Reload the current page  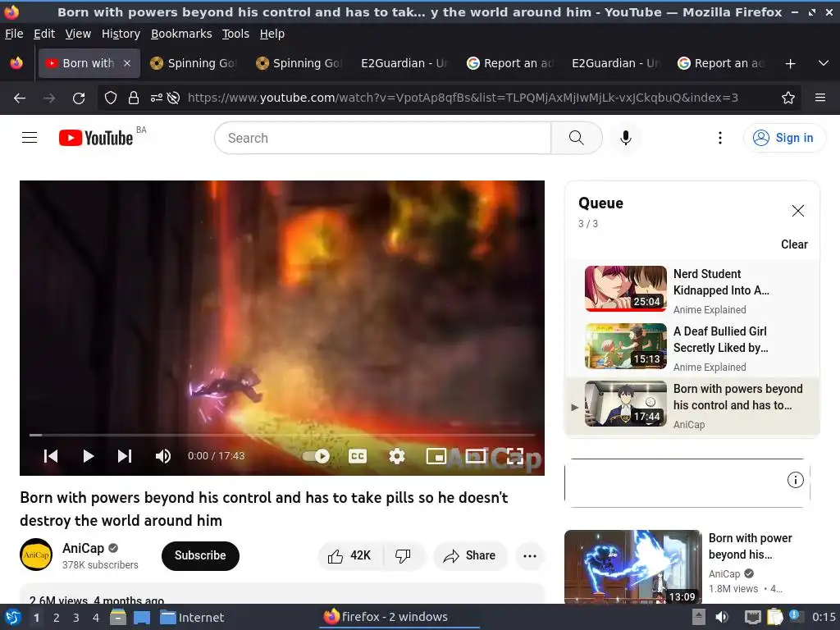79,98
